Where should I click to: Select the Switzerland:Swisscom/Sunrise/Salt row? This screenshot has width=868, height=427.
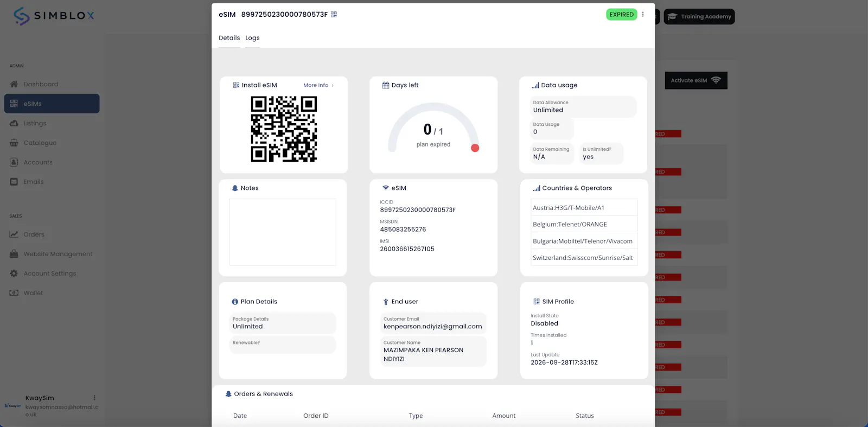pyautogui.click(x=584, y=258)
